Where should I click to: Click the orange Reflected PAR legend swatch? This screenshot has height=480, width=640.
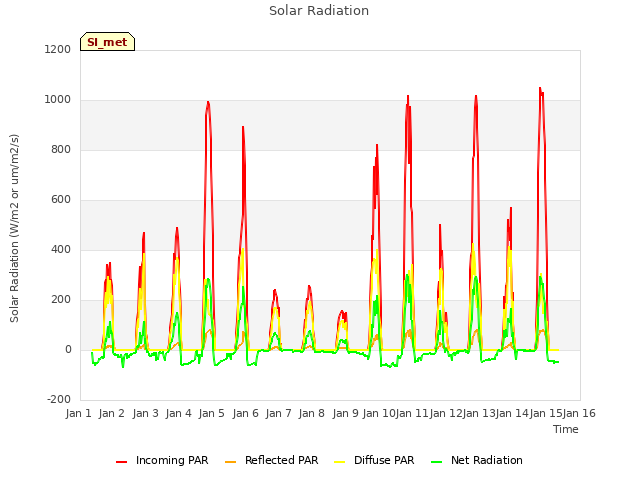pyautogui.click(x=230, y=462)
